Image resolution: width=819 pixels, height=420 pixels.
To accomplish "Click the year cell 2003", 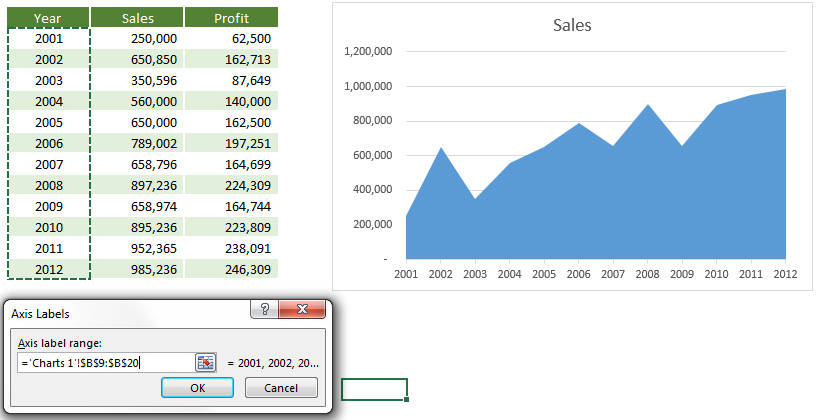I will click(x=49, y=80).
